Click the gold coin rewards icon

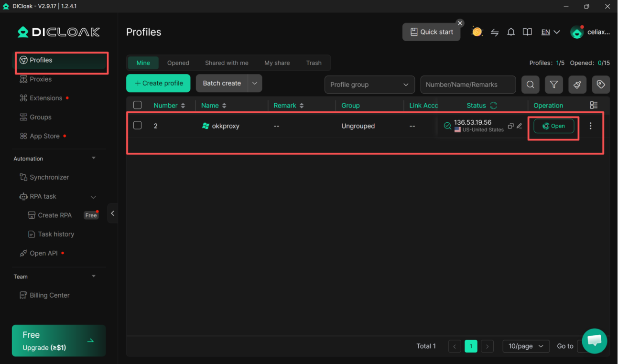pyautogui.click(x=477, y=32)
